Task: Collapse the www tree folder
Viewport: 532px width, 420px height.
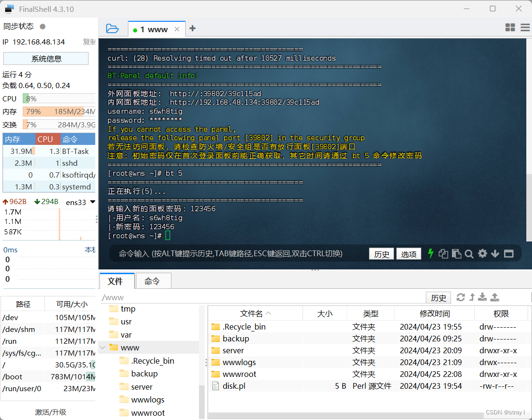Action: pyautogui.click(x=103, y=348)
